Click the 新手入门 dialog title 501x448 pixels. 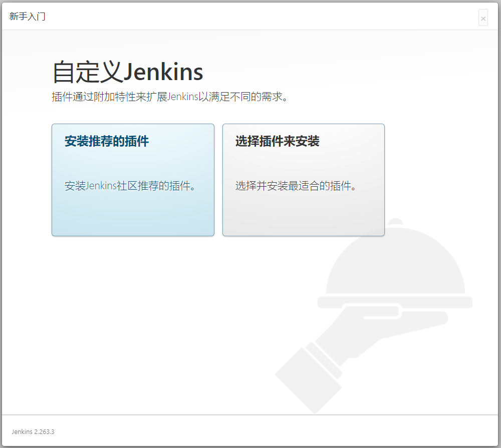coord(28,17)
